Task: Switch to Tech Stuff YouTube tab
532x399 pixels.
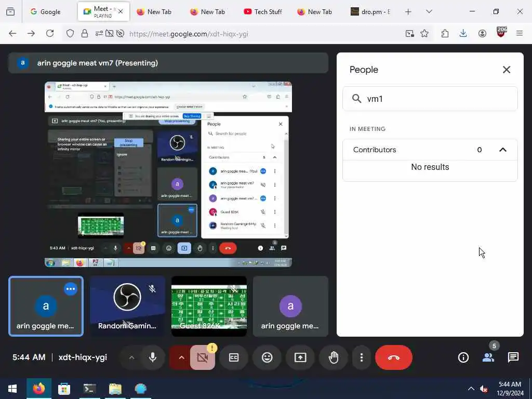Action: tap(263, 11)
